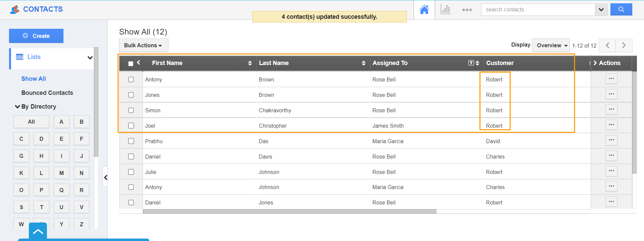Open the filter icon in Assigned To column
Viewport: 644px width, 241px height.
click(x=471, y=63)
